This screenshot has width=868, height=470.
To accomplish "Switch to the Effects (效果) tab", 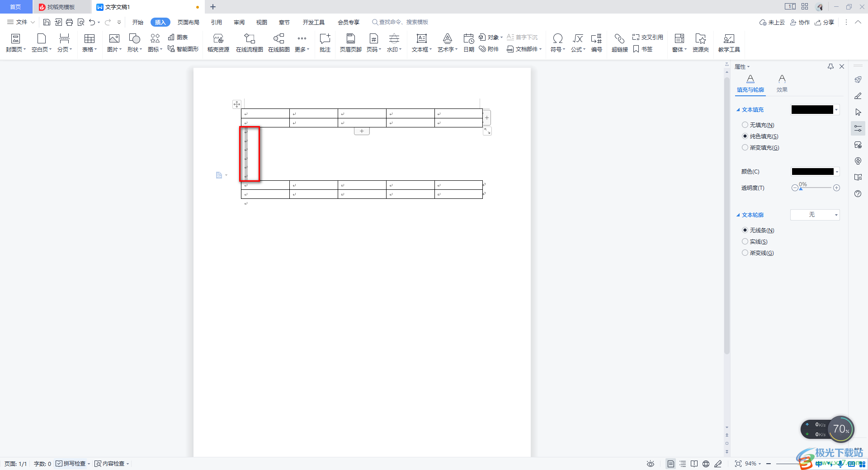I will point(782,84).
